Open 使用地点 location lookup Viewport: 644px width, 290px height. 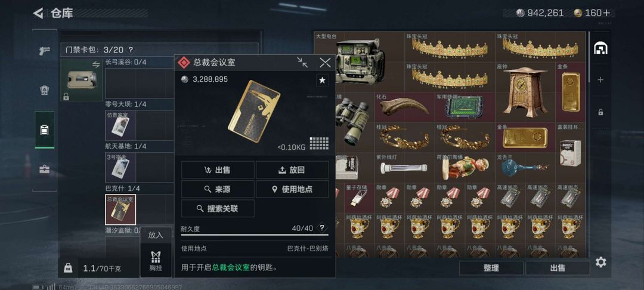click(x=292, y=189)
